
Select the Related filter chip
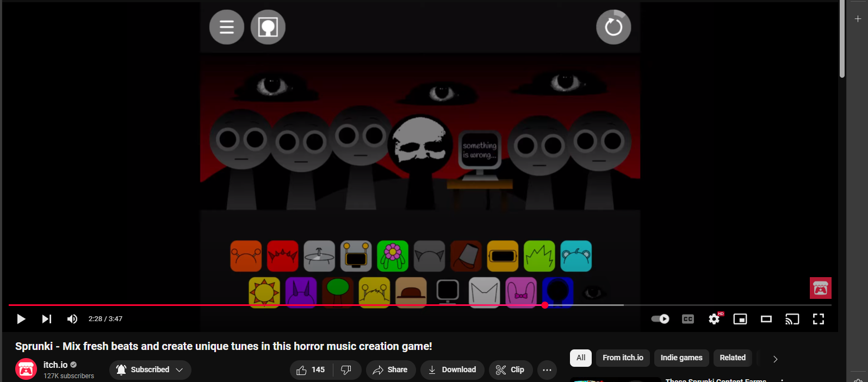(733, 358)
